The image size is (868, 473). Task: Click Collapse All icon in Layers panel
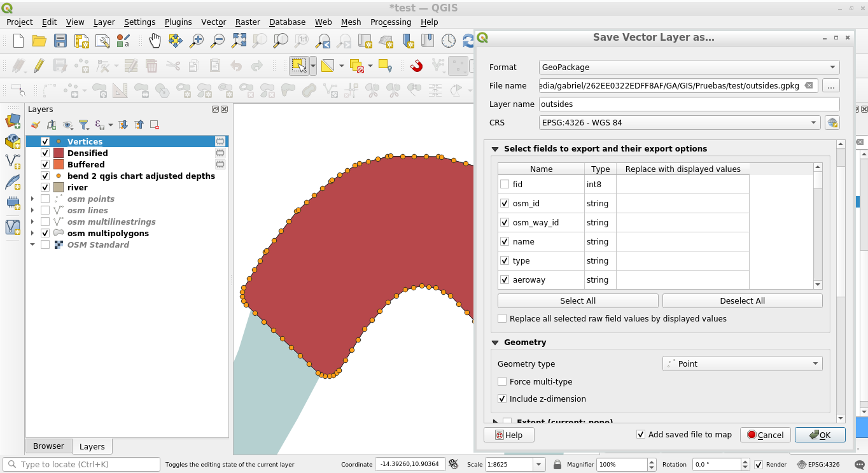coord(139,125)
